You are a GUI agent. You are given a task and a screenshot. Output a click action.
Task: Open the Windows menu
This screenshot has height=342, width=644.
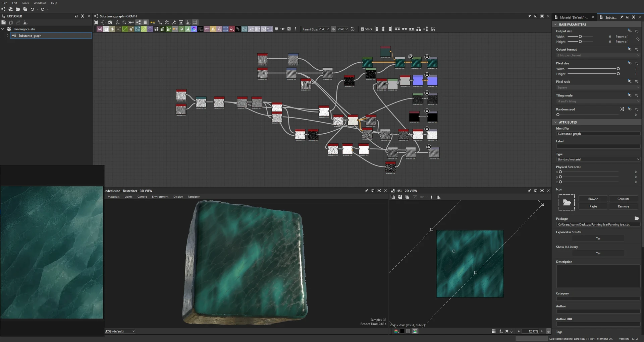40,3
